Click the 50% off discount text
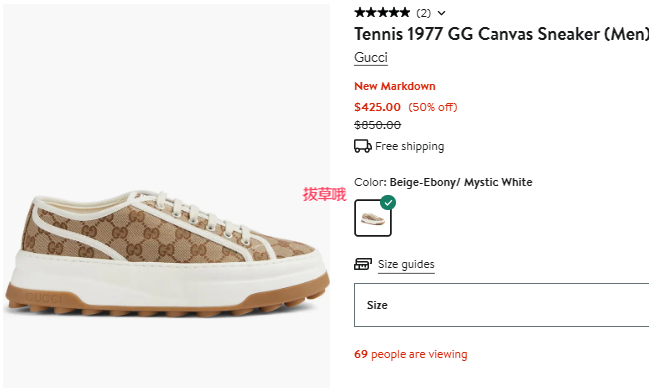This screenshot has width=649, height=388. [x=433, y=107]
